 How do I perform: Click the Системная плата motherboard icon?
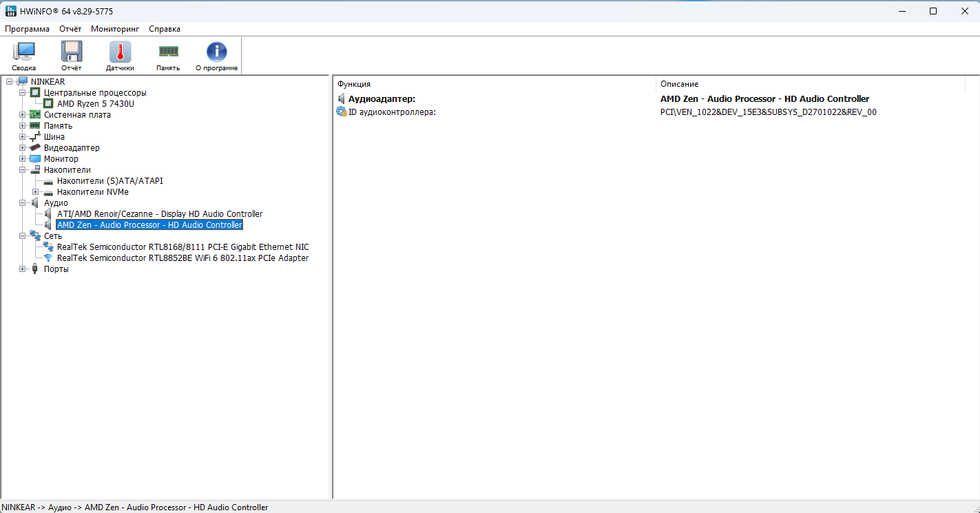tap(35, 115)
